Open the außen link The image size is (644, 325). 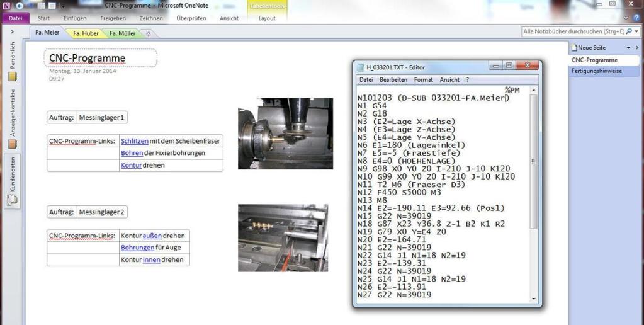coord(152,236)
